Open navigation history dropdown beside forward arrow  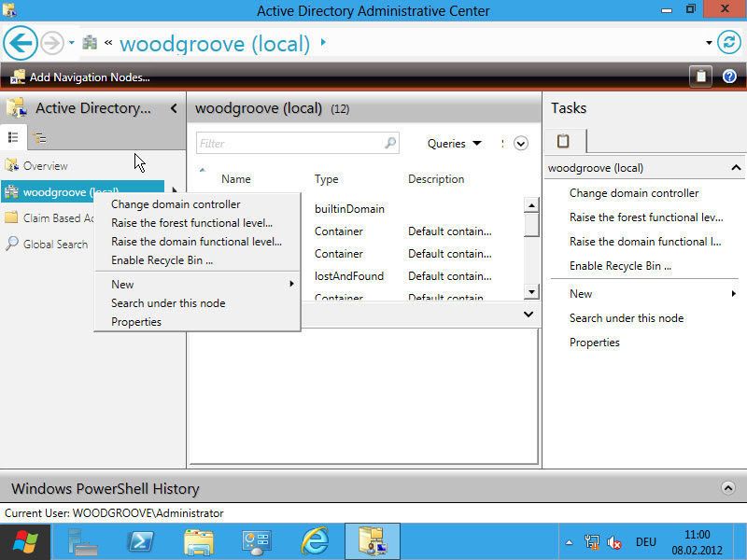(72, 43)
